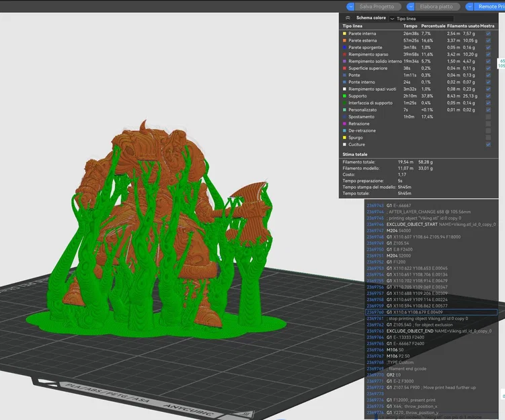The image size is (505, 420).
Task: Hide Parete interna lines in preview
Action: (488, 33)
